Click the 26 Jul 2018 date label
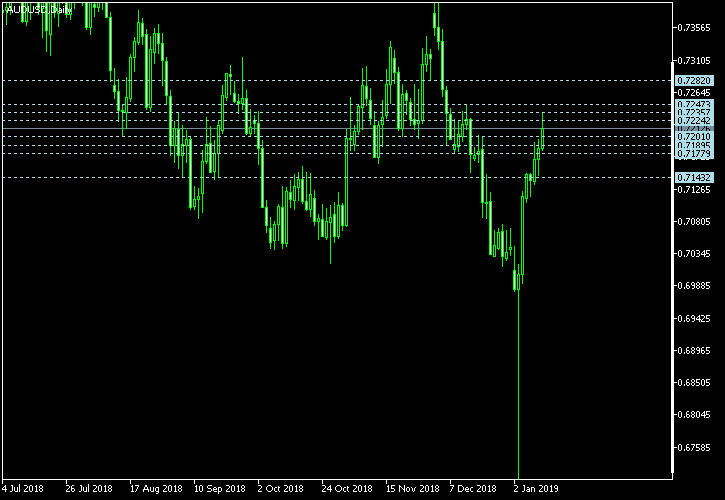 [x=89, y=488]
